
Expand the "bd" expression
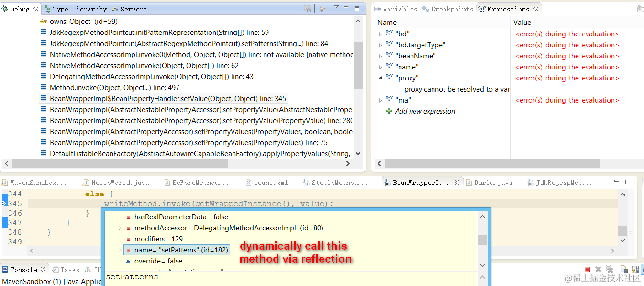tap(380, 34)
